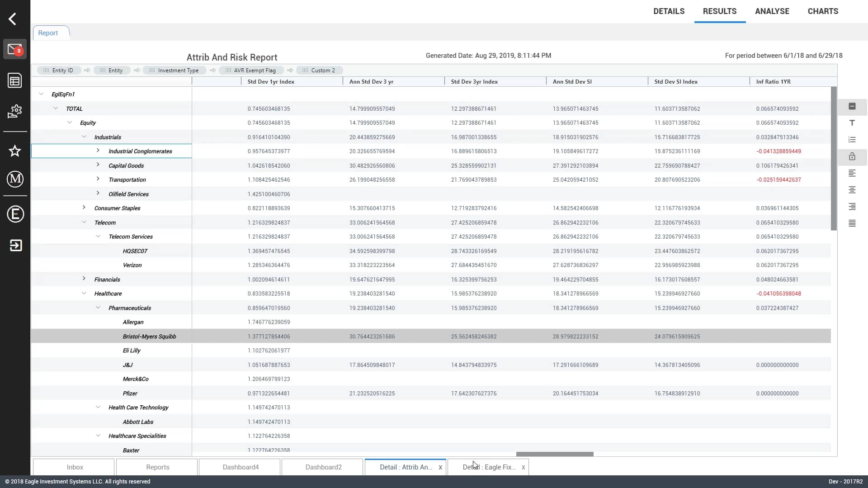The image size is (868, 488).
Task: Click the text T formatting icon
Action: click(852, 123)
